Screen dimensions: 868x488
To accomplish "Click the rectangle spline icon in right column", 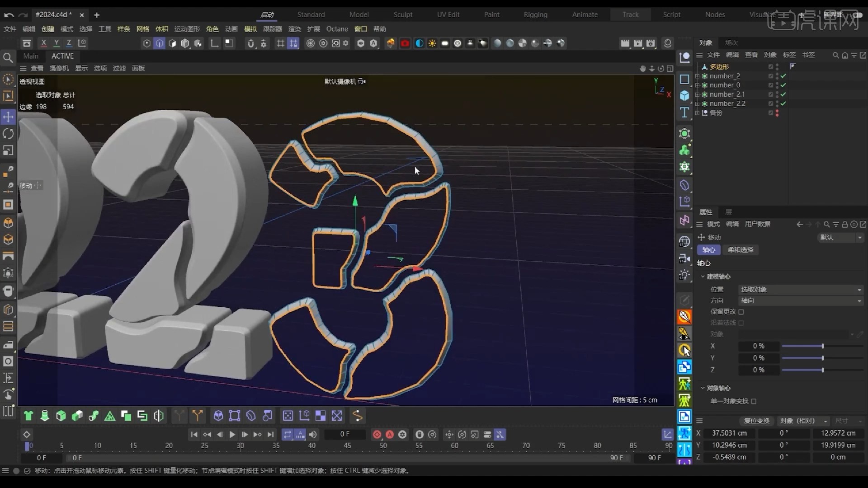I will (x=684, y=79).
